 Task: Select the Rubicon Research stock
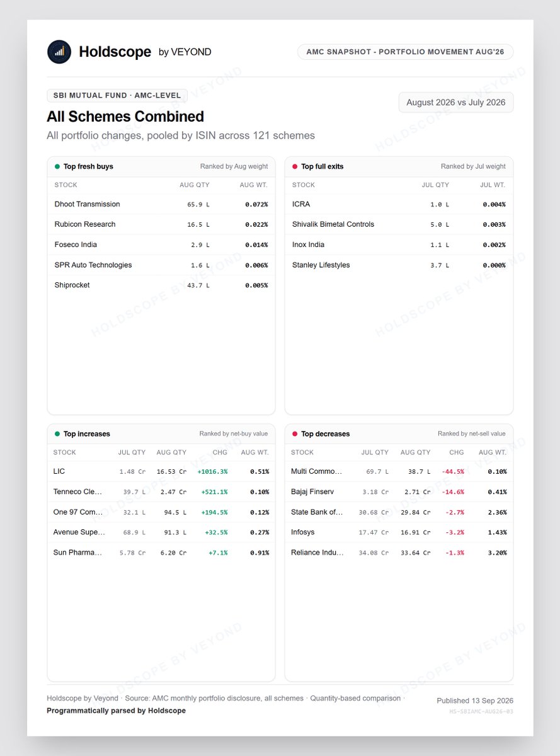161,224
